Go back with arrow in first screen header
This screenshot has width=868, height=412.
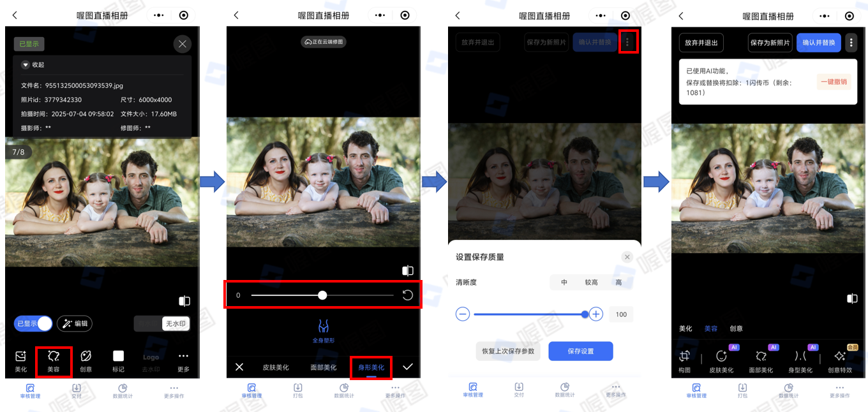tap(15, 15)
